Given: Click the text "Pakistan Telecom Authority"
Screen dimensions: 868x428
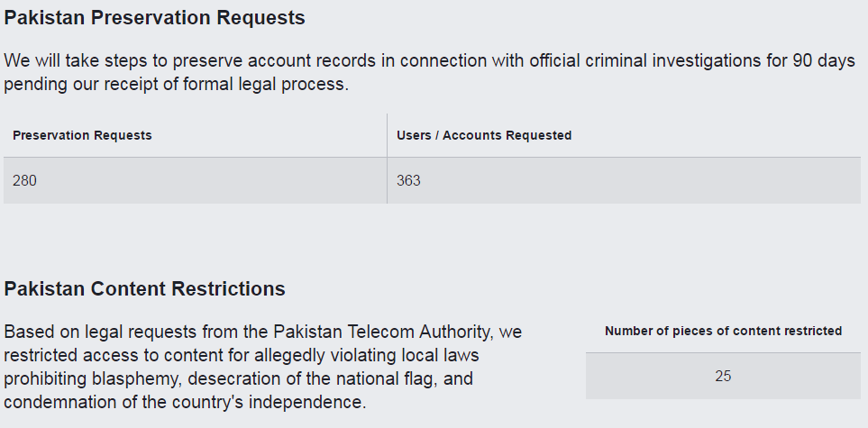Looking at the screenshot, I should tap(375, 332).
